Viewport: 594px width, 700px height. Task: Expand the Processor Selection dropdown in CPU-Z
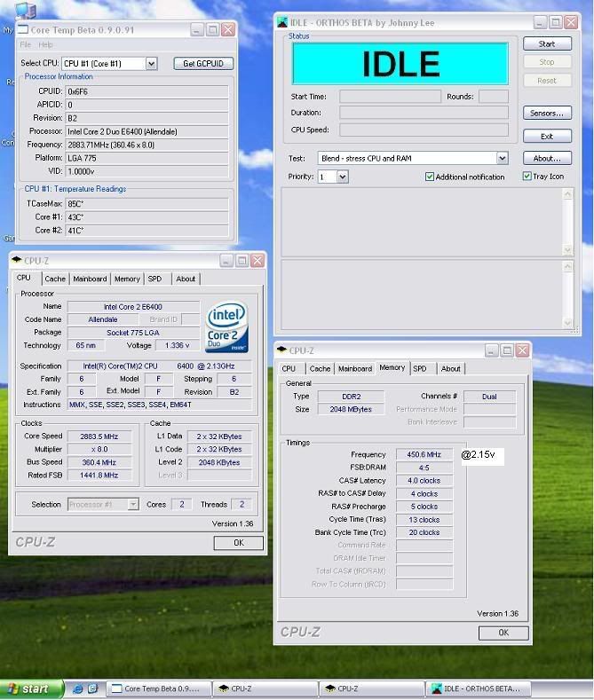[133, 505]
